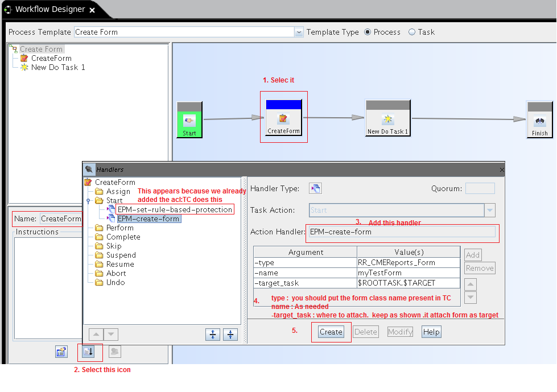The height and width of the screenshot is (392, 557).
Task: Click the Handler Type icon button
Action: [x=315, y=188]
